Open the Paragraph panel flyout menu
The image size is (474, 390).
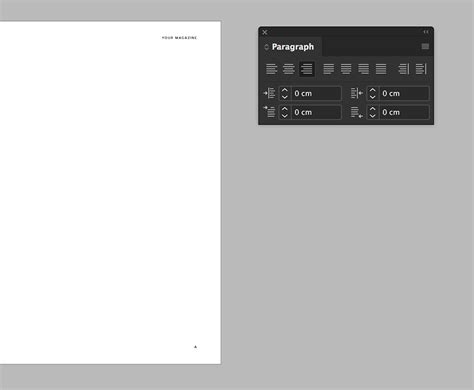coord(425,46)
